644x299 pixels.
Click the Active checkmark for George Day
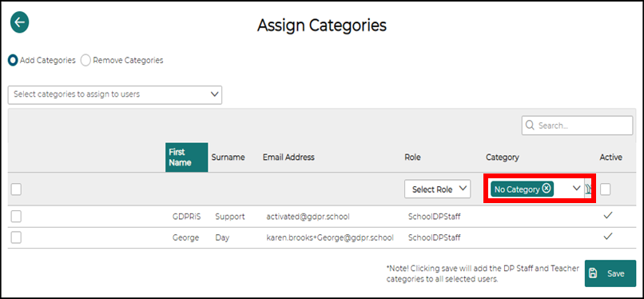[x=608, y=236]
